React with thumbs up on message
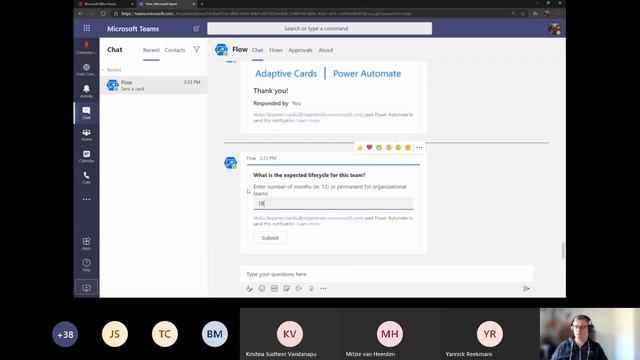The image size is (640, 360). (x=360, y=147)
